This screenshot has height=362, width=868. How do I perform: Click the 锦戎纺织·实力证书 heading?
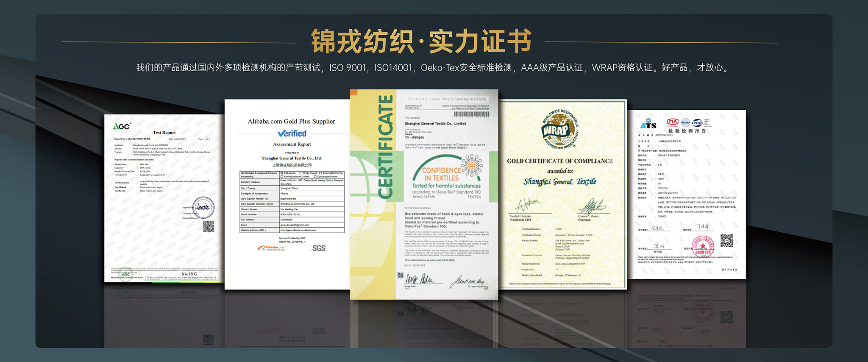421,42
